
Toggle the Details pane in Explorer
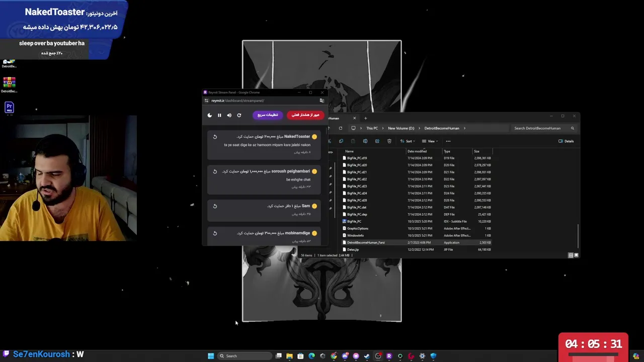click(x=566, y=141)
